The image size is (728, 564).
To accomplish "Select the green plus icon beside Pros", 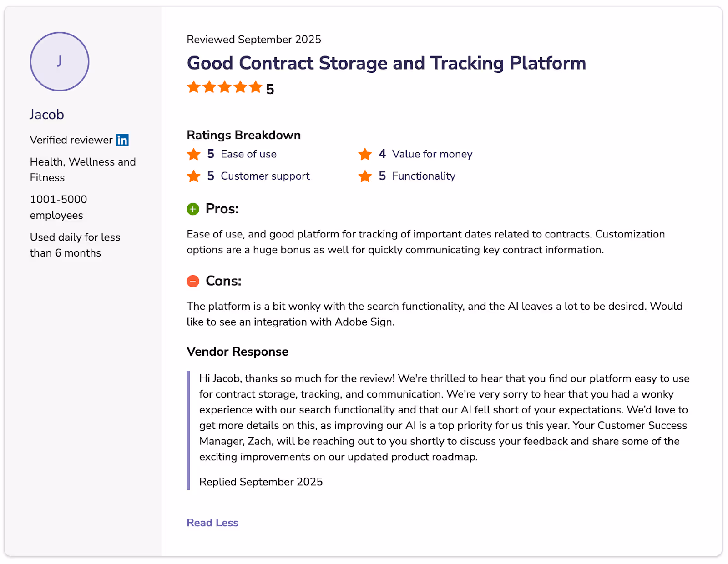I will click(x=193, y=209).
